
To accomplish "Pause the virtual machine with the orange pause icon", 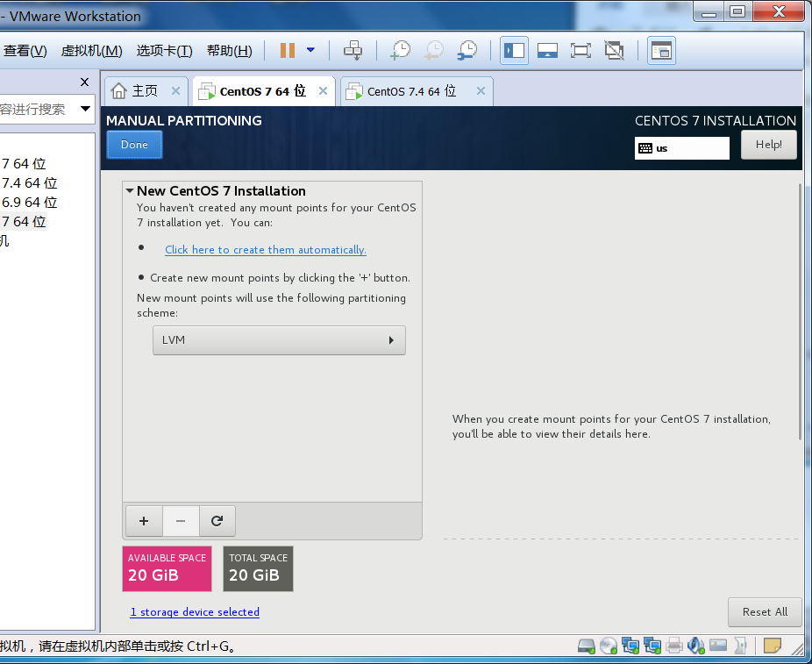I will (x=288, y=50).
